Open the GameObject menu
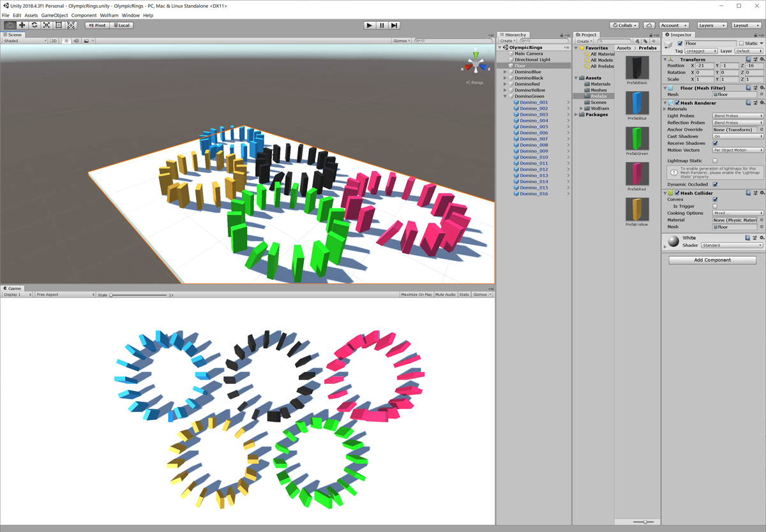The image size is (766, 532). click(x=54, y=15)
